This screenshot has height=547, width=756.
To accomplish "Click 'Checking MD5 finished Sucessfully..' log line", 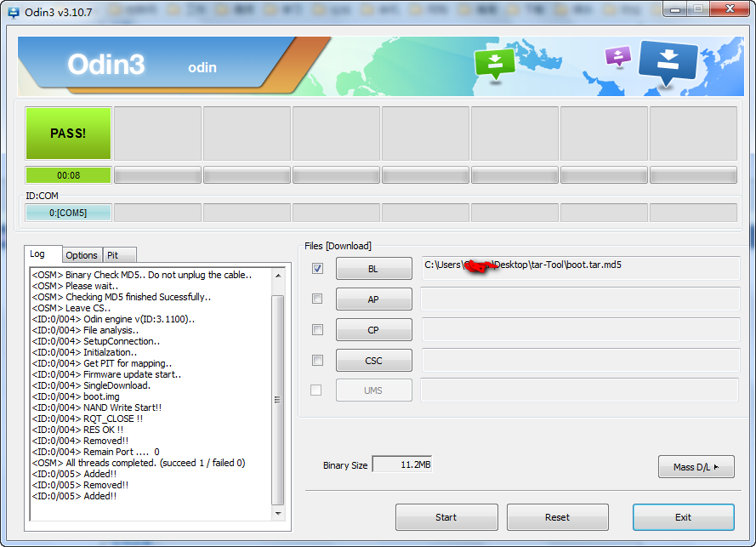I will point(122,297).
